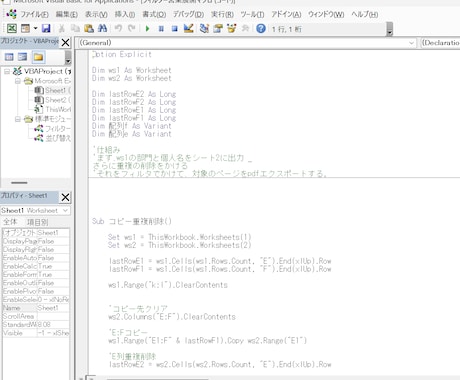The width and height of the screenshot is (460, 380).
Task: Click the ws1.Range("k:l").ClearContents line
Action: coord(168,285)
